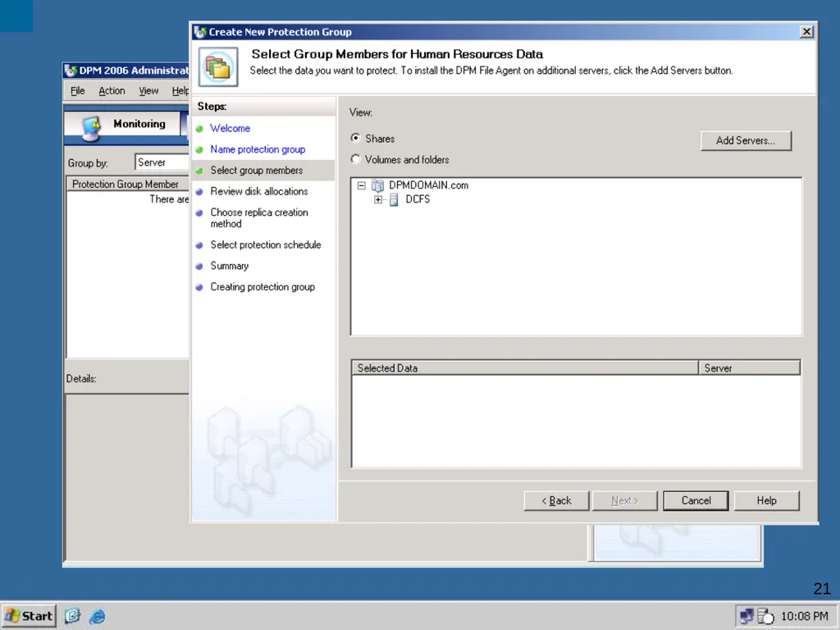Collapse the DPMDOMAIN.com tree node

pyautogui.click(x=362, y=185)
